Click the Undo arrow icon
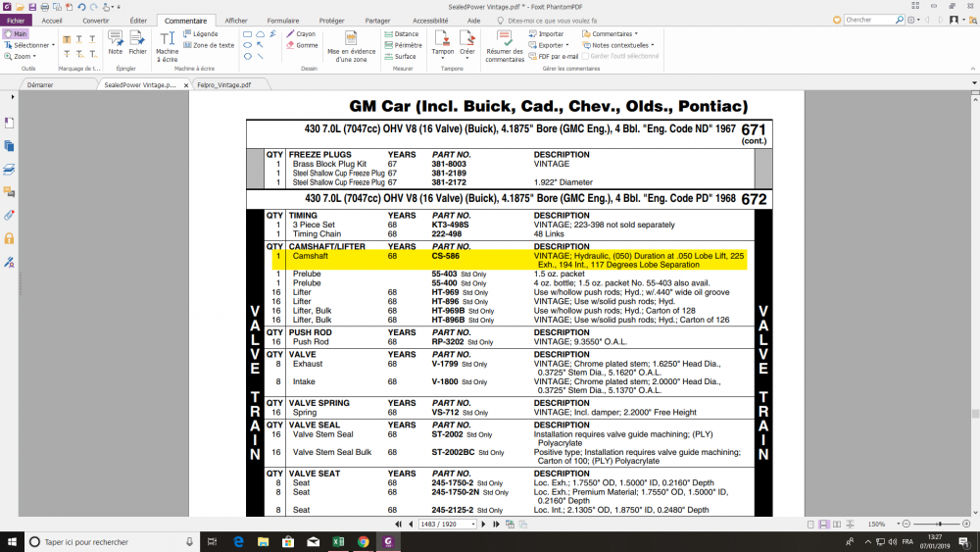This screenshot has width=980, height=552. tap(81, 7)
